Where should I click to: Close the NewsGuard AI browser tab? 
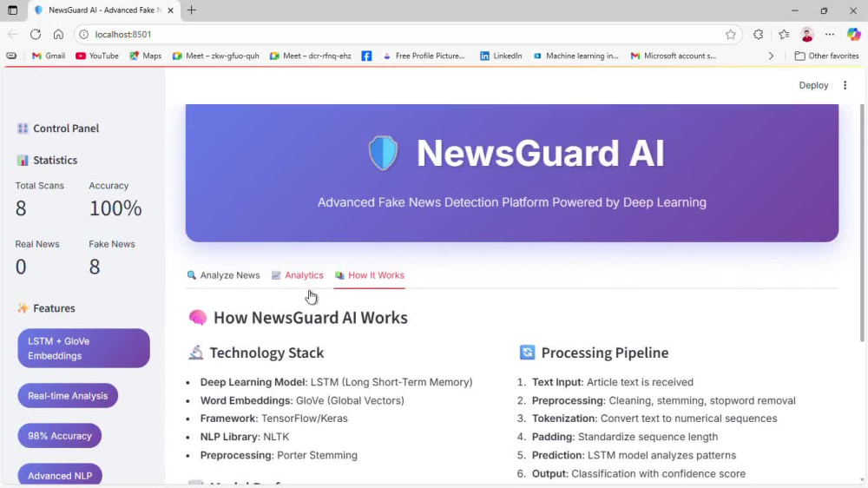click(170, 10)
